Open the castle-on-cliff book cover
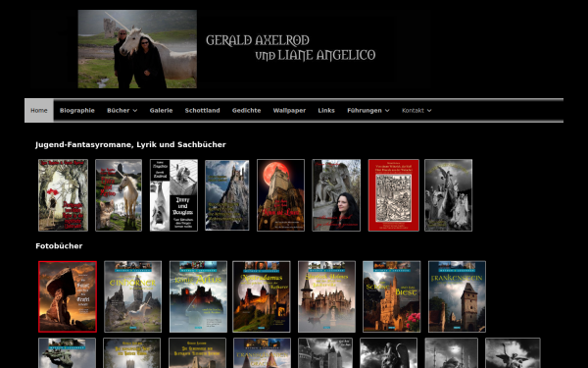Viewport: 588px width, 368px height. (227, 195)
